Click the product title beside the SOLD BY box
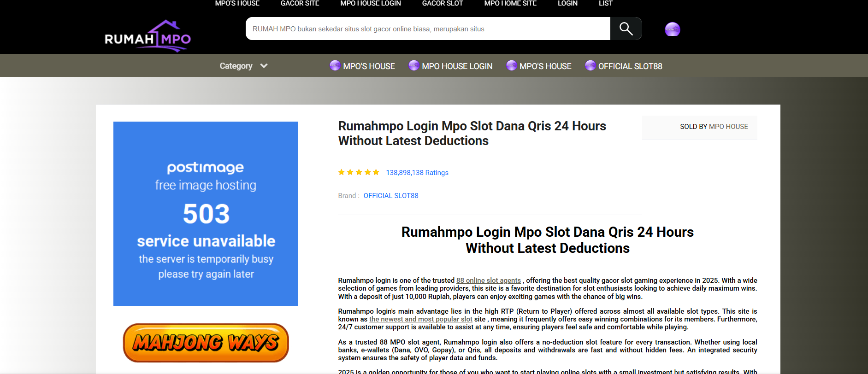This screenshot has height=374, width=868. [472, 134]
